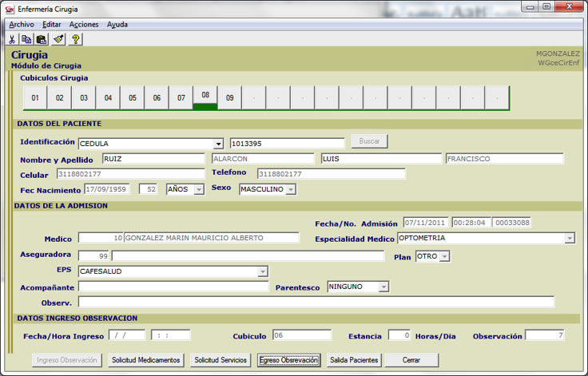
Task: Expand the Parentesco NINGUNO dropdown
Action: pyautogui.click(x=383, y=287)
